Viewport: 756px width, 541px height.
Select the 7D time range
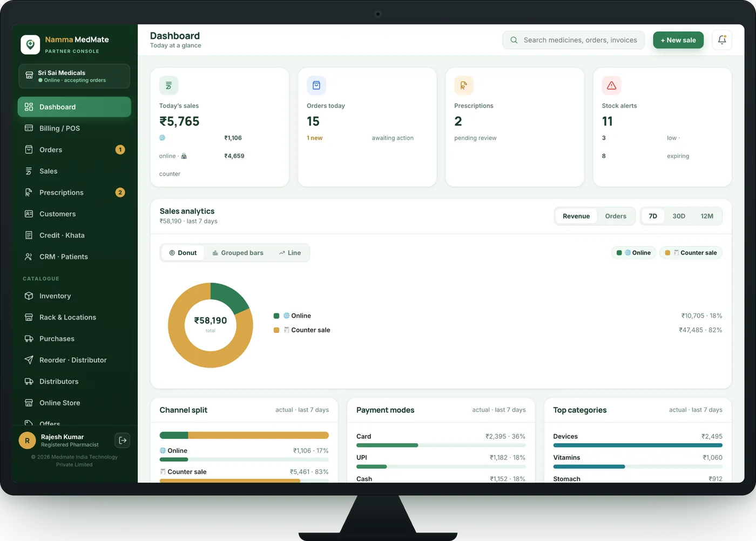click(653, 216)
